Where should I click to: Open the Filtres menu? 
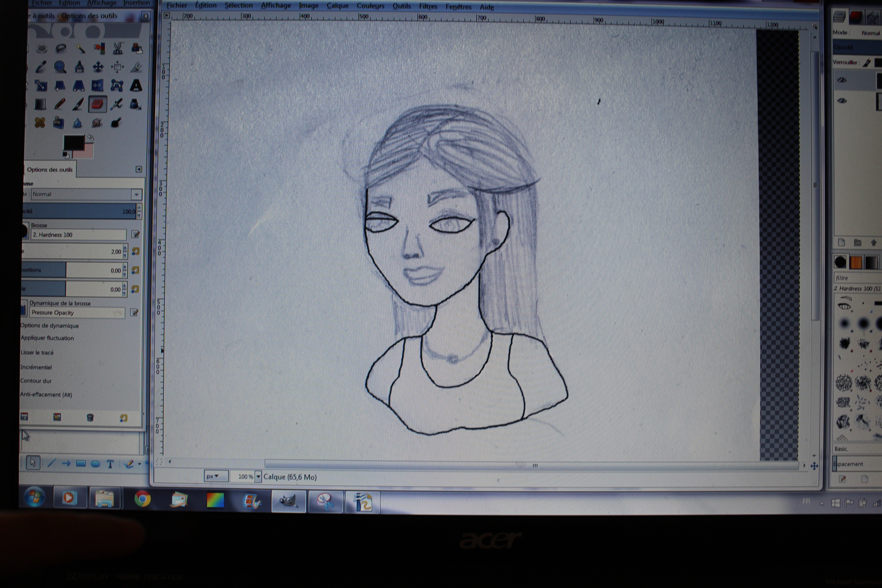point(427,6)
